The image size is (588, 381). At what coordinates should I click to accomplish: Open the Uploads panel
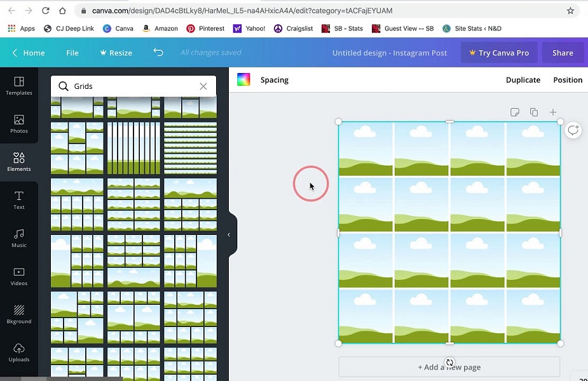coord(19,352)
